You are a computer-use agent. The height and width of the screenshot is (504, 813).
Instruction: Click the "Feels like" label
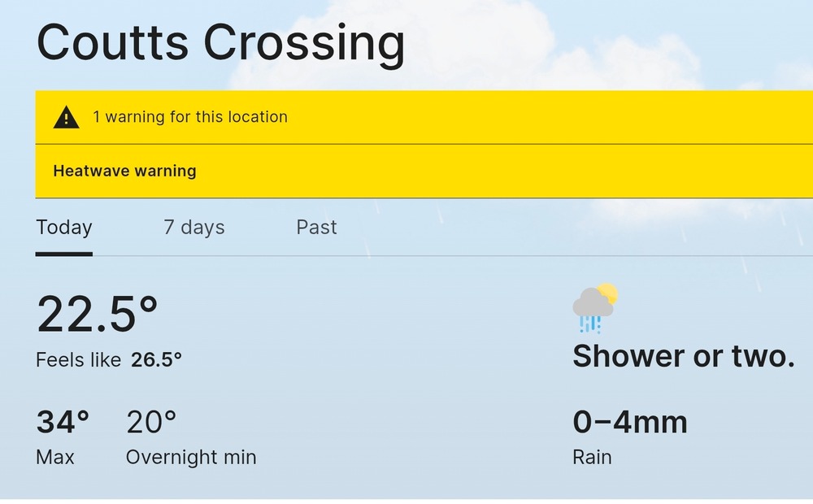78,359
